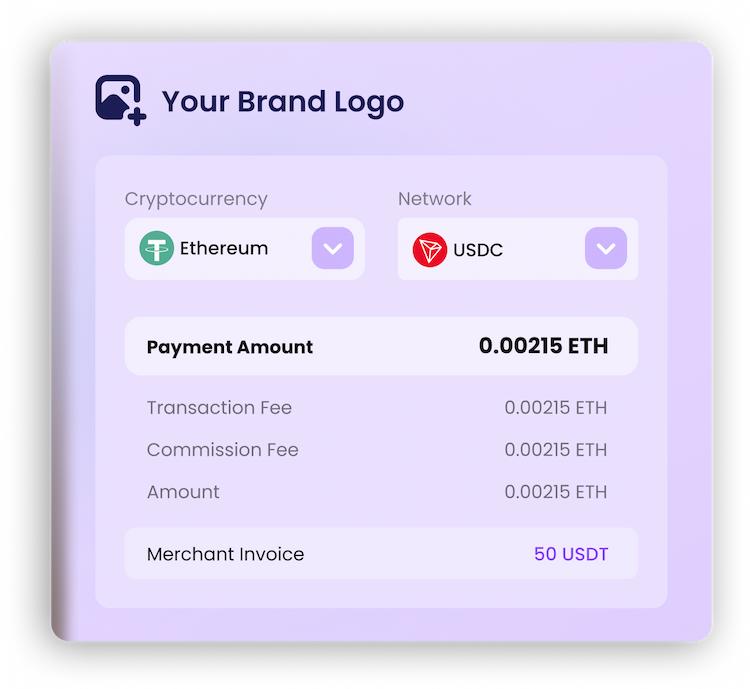Select the Payment Amount row
Image resolution: width=750 pixels, height=689 pixels.
pos(381,346)
